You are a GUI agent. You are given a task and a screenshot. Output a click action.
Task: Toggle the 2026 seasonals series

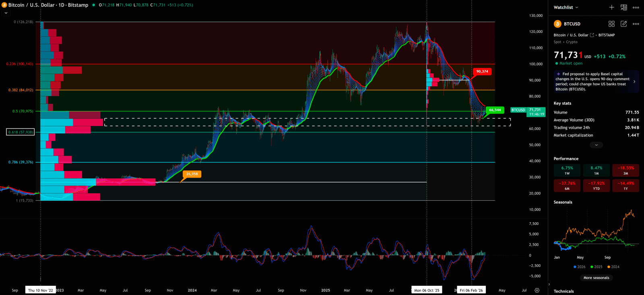click(x=579, y=267)
